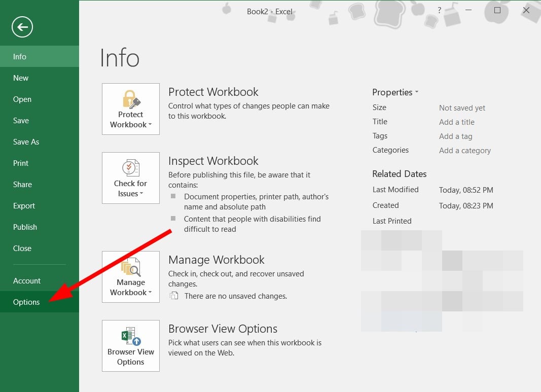Click the 'Inspect Workbook' heading
Screen dimensions: 541x392
coord(213,161)
